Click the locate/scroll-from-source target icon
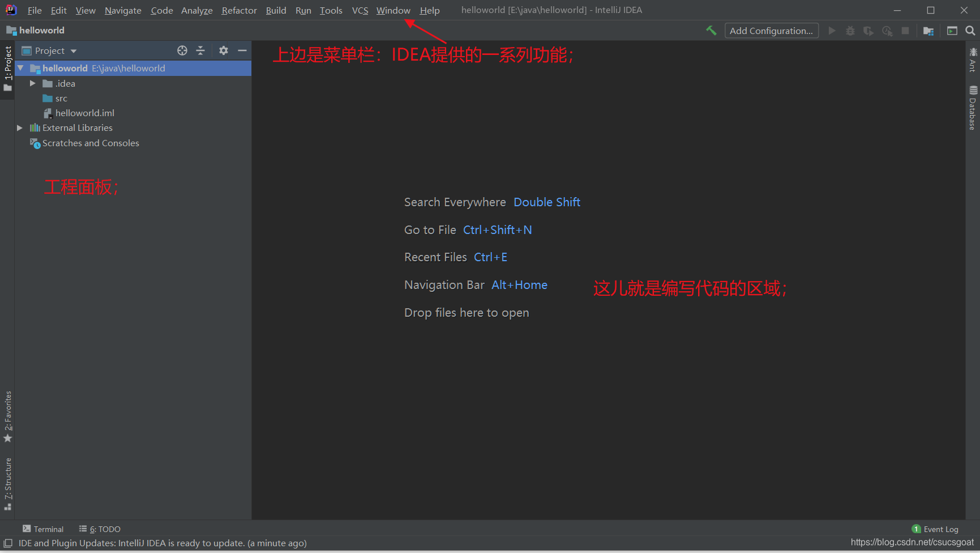 [x=182, y=50]
